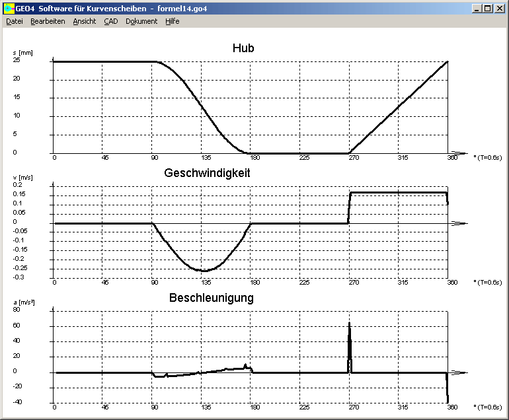Open the Datei menu

[x=15, y=21]
